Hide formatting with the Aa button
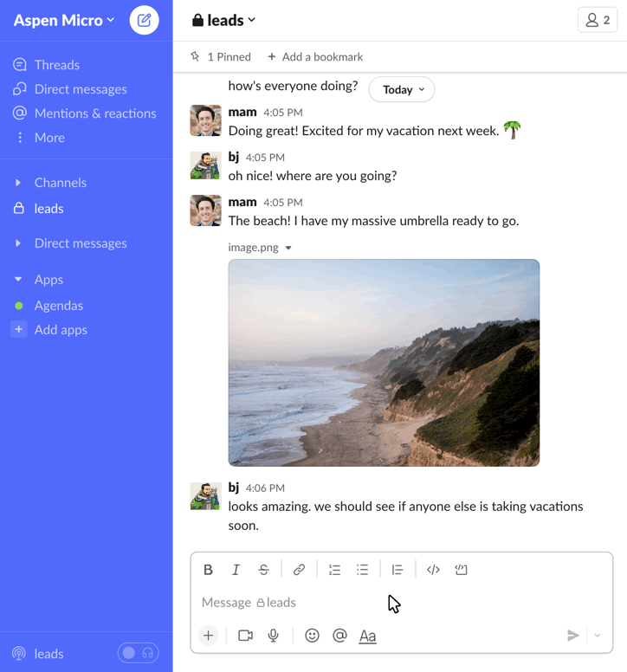The image size is (627, 672). [x=368, y=636]
